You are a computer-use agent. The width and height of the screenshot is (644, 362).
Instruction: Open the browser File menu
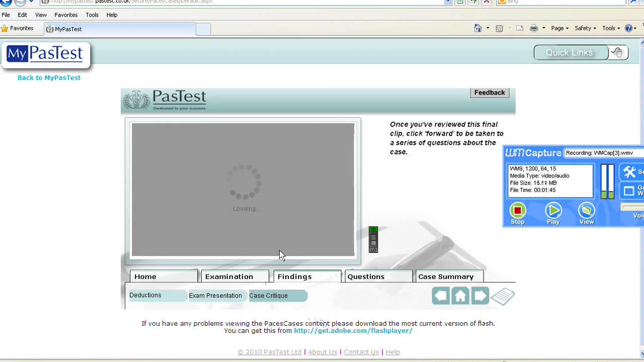coord(6,15)
